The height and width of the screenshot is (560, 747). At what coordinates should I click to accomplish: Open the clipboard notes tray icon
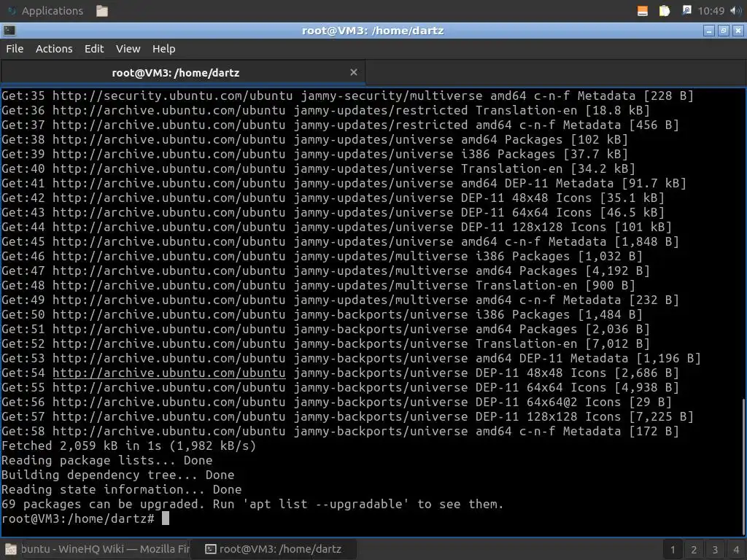coord(664,11)
